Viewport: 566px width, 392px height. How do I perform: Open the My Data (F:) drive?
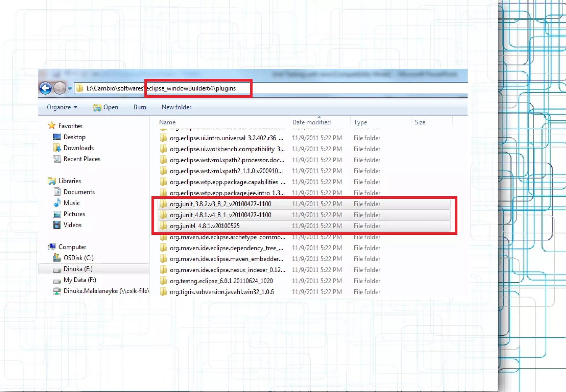coord(80,280)
